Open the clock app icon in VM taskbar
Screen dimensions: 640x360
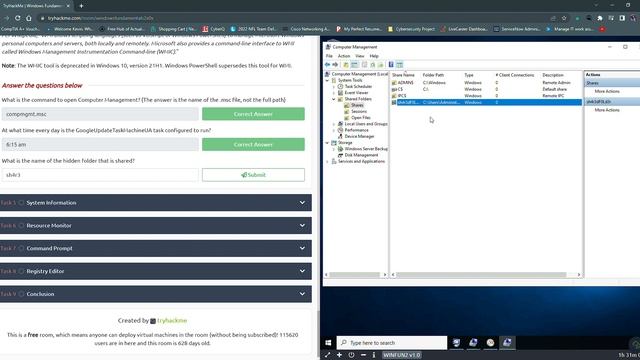(x=490, y=343)
